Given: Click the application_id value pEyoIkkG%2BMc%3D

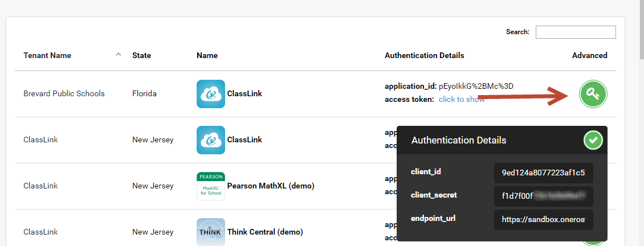Looking at the screenshot, I should pos(476,86).
